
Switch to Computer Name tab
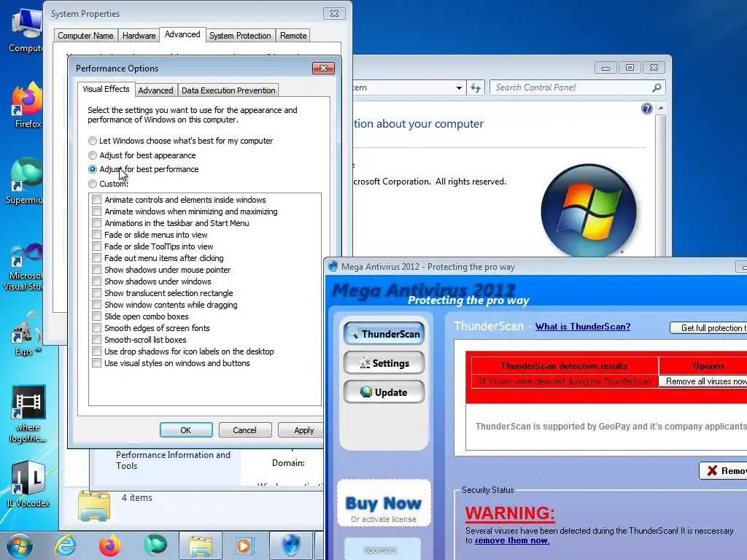(85, 36)
